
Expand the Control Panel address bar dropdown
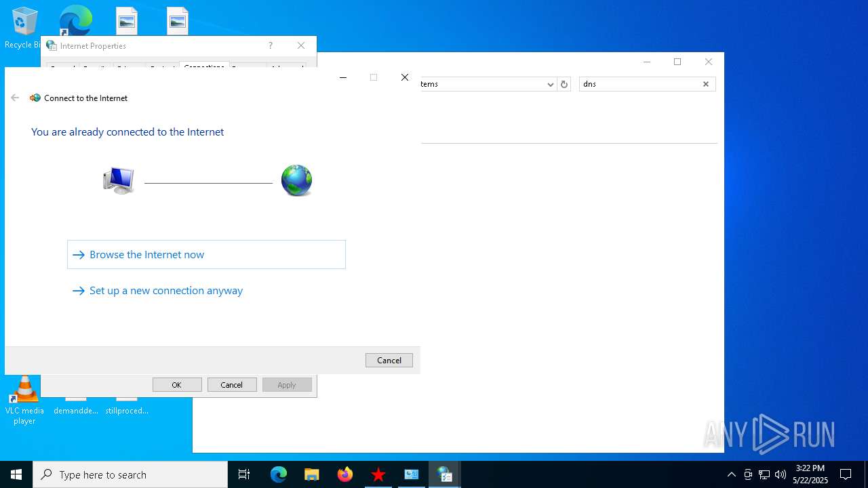coord(550,84)
